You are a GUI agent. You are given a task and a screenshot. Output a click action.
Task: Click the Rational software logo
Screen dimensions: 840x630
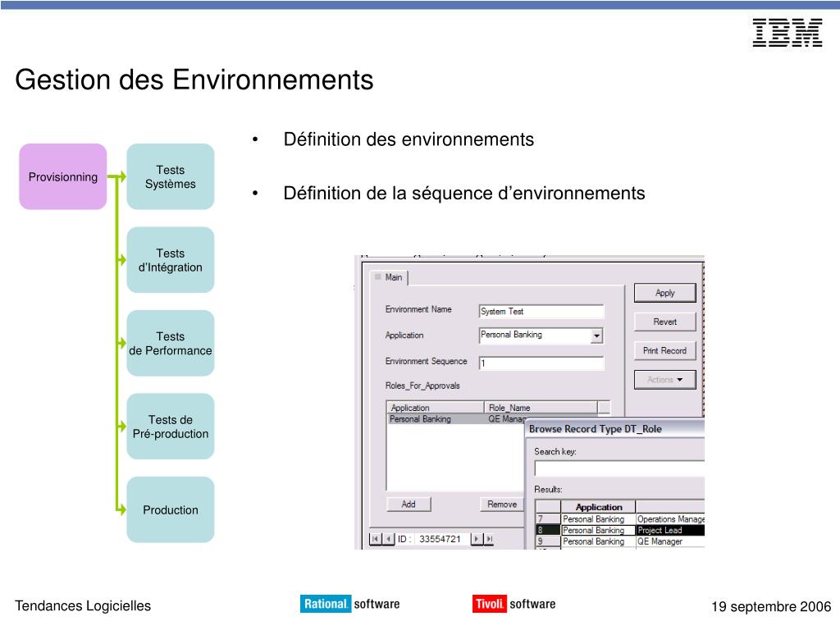pos(349,604)
